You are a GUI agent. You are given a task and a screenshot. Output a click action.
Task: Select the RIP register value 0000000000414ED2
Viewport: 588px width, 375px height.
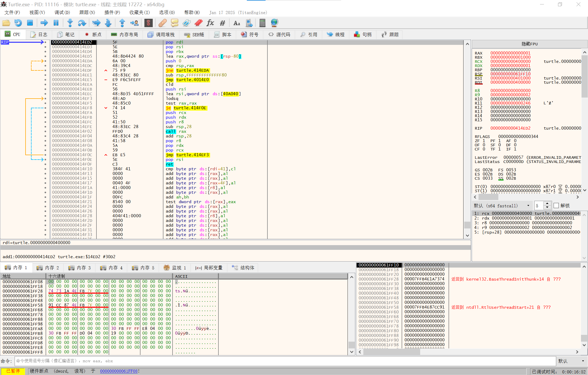(x=510, y=128)
